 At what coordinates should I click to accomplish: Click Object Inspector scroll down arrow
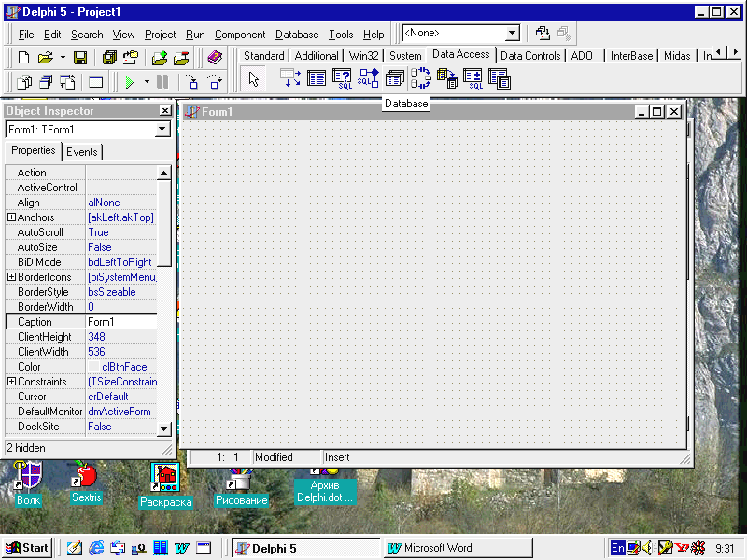163,429
